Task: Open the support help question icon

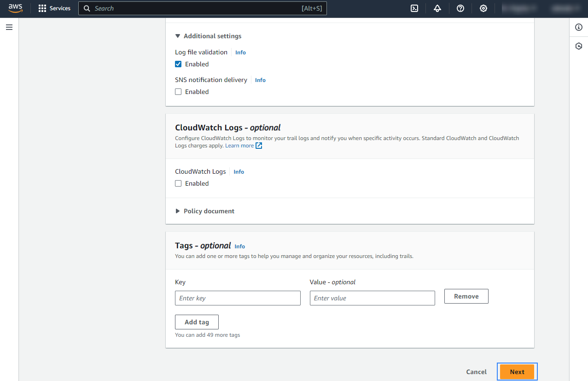Action: (x=460, y=8)
